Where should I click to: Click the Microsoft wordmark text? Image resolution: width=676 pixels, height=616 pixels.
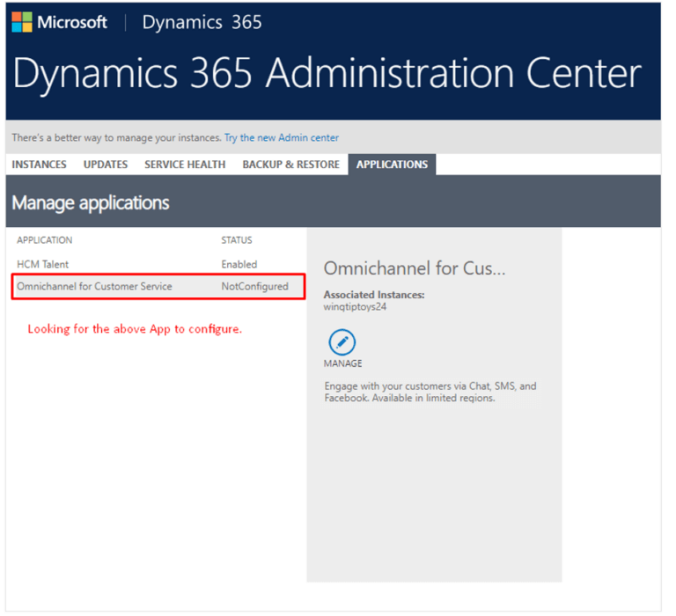point(72,22)
